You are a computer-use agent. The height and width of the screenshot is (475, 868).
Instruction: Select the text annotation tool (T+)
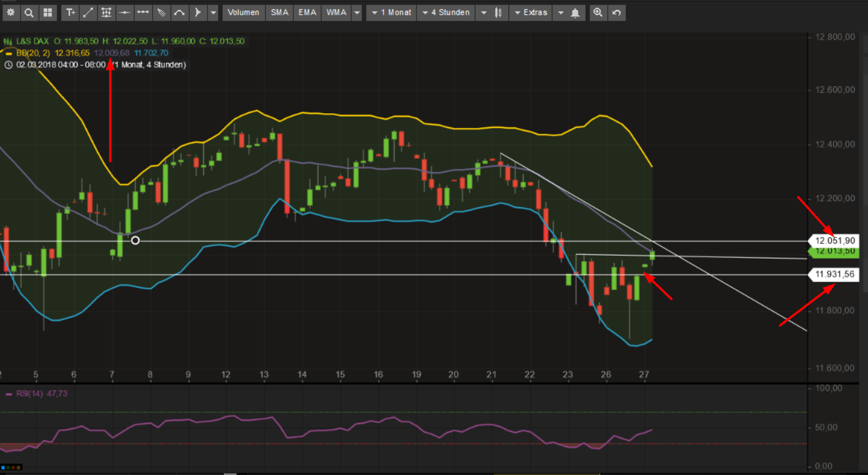pyautogui.click(x=70, y=12)
